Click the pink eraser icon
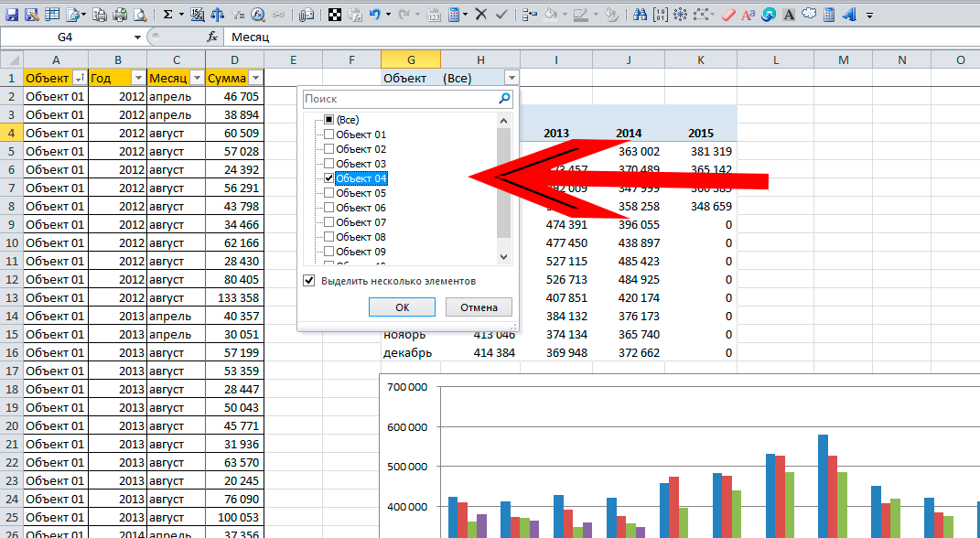The width and height of the screenshot is (980, 538). 728,14
